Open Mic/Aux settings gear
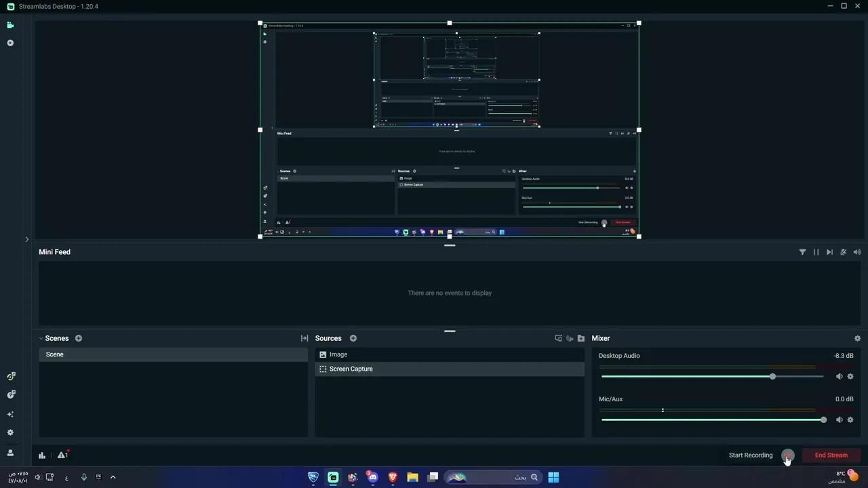This screenshot has width=868, height=488. point(850,420)
